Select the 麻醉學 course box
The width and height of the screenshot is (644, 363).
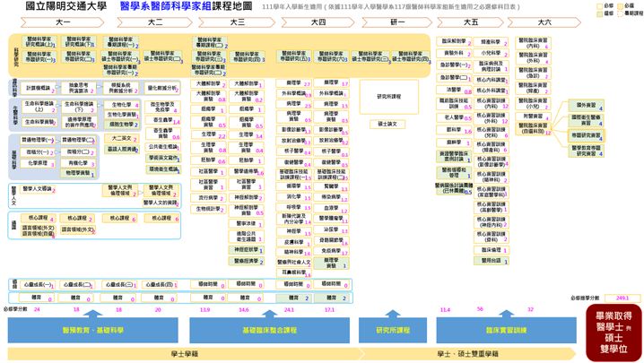click(454, 143)
